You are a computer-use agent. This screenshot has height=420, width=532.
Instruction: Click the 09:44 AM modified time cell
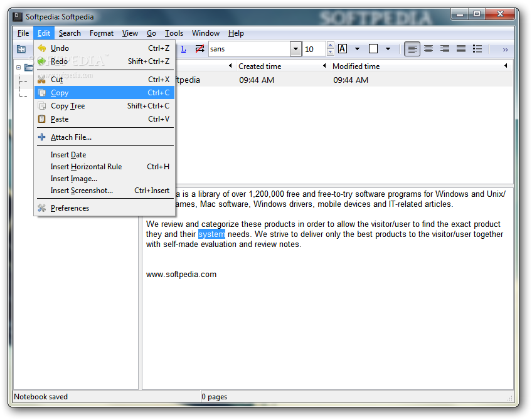tap(351, 80)
